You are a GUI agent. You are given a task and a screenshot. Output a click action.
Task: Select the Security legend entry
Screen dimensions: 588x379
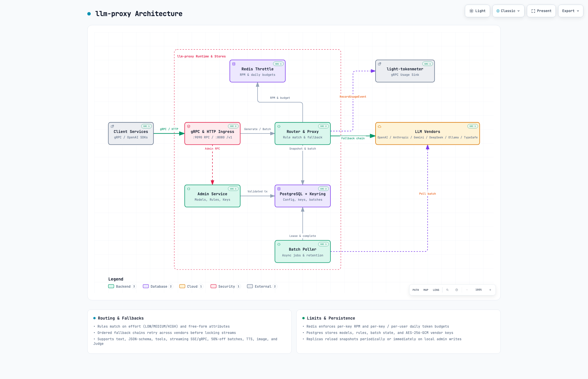226,287
